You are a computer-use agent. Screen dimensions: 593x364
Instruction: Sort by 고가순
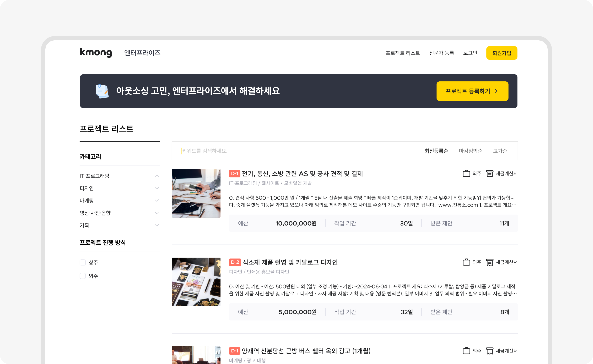[500, 151]
